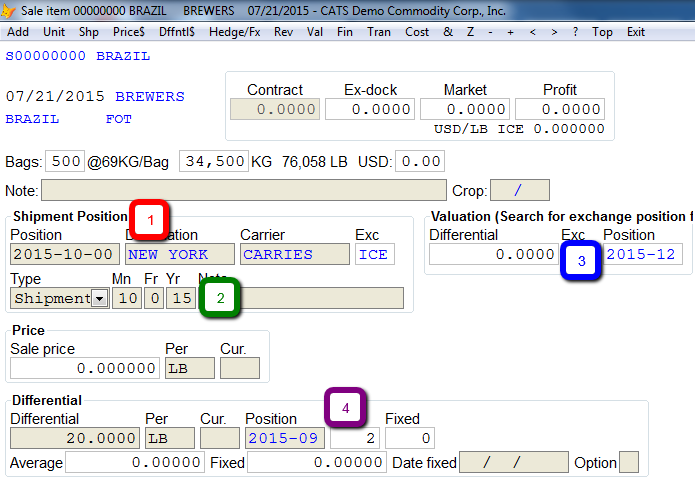Viewport: 695px width, 482px height.
Task: Click the ICE exchange field
Action: tap(375, 254)
